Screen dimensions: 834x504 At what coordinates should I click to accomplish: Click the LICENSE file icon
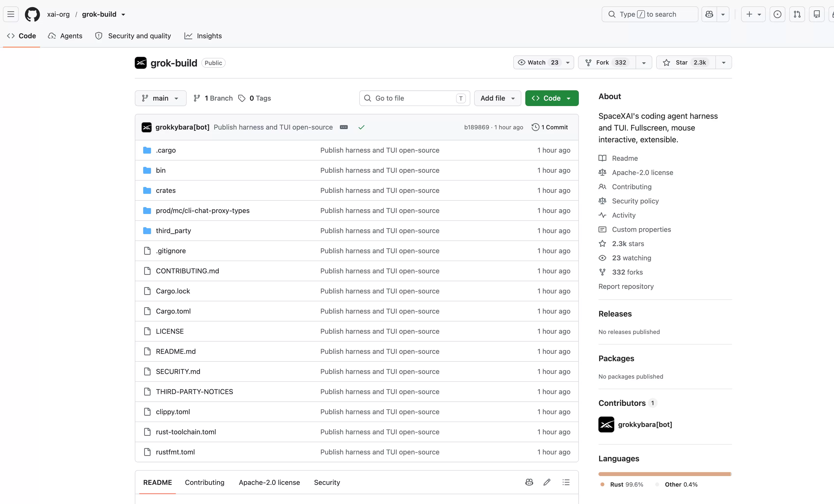click(x=147, y=331)
